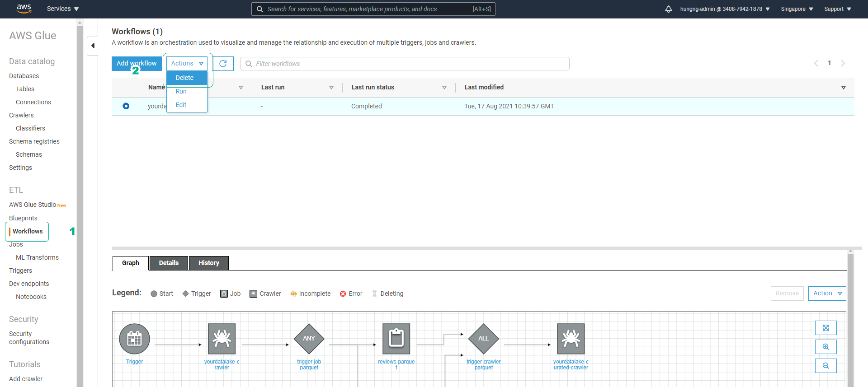
Task: Open Jobs in the sidebar
Action: click(16, 244)
